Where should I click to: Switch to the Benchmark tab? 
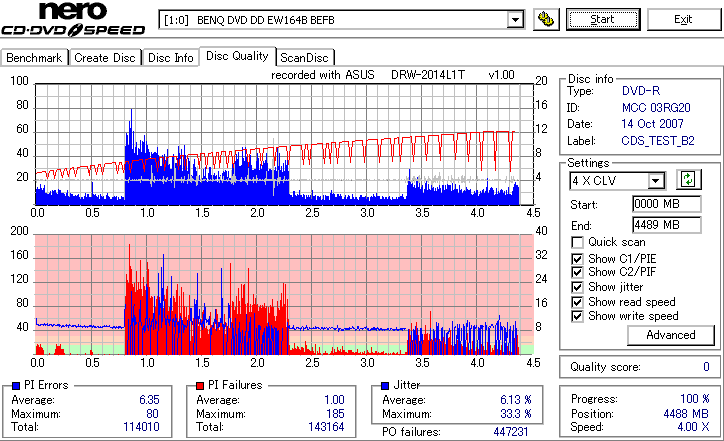point(34,58)
